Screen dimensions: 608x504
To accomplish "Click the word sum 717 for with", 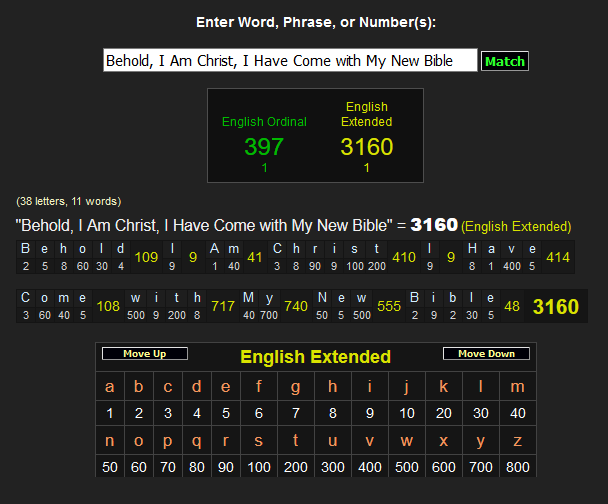I will [x=223, y=306].
